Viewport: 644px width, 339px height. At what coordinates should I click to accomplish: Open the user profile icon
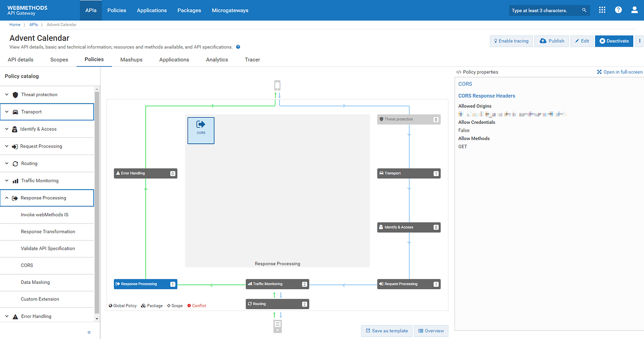point(634,10)
